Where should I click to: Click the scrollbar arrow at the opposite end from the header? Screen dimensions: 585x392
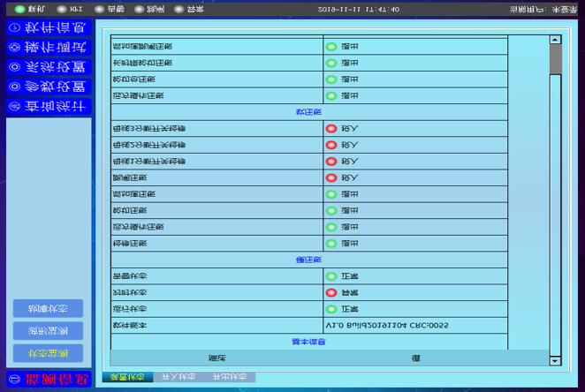pos(555,40)
